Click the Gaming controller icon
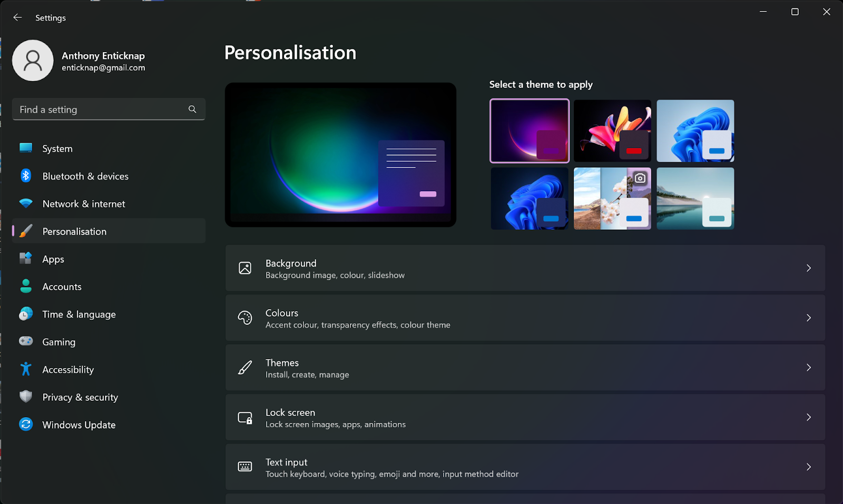The height and width of the screenshot is (504, 843). point(26,341)
